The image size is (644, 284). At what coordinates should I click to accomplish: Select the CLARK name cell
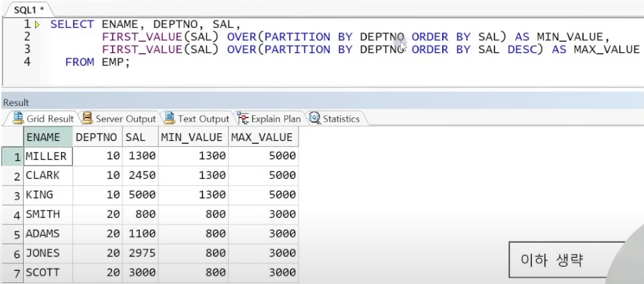click(48, 176)
